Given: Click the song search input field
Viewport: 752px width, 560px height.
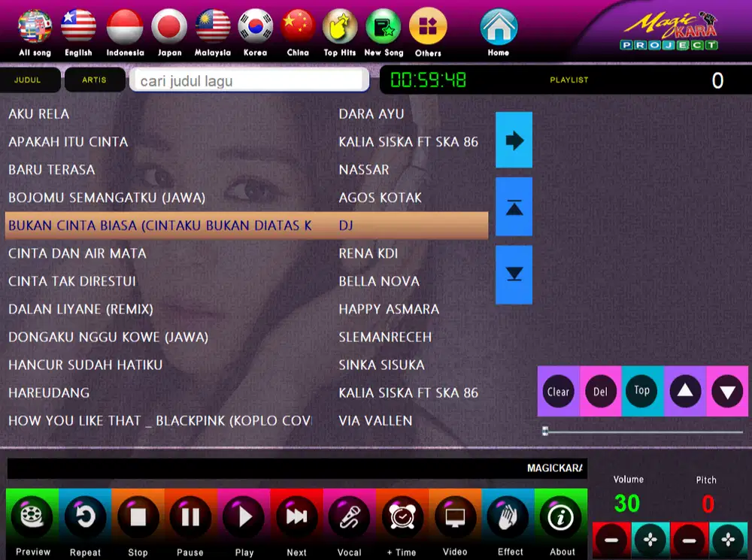Looking at the screenshot, I should (248, 79).
